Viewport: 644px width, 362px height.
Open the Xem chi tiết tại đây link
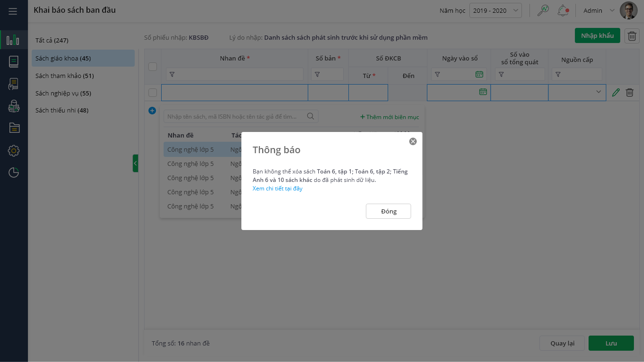(277, 189)
